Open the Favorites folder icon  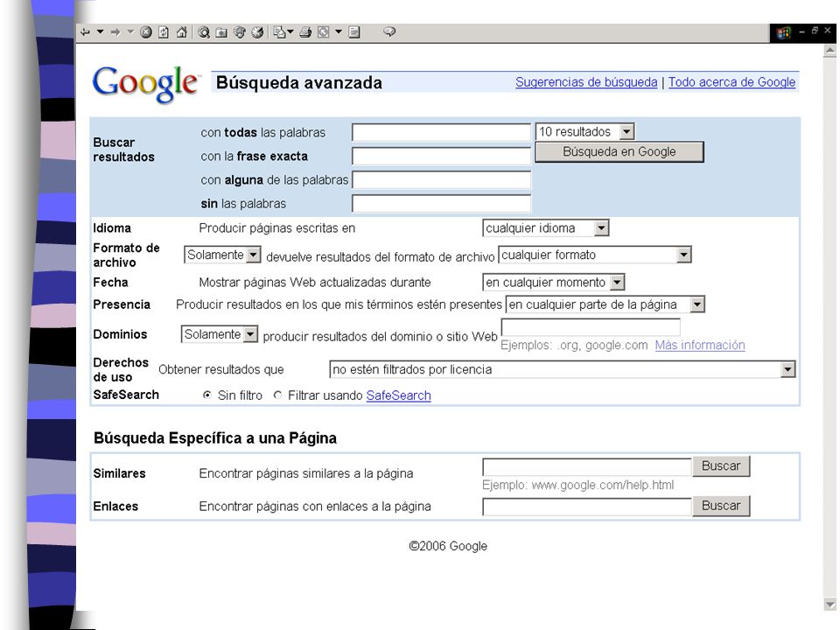click(x=221, y=32)
